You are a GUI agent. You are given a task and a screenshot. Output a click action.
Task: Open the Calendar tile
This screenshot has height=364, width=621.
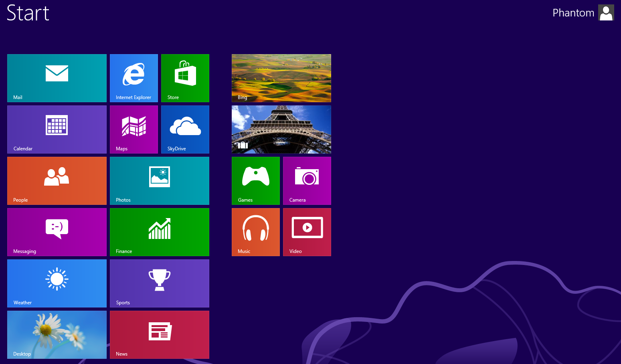[x=57, y=129]
